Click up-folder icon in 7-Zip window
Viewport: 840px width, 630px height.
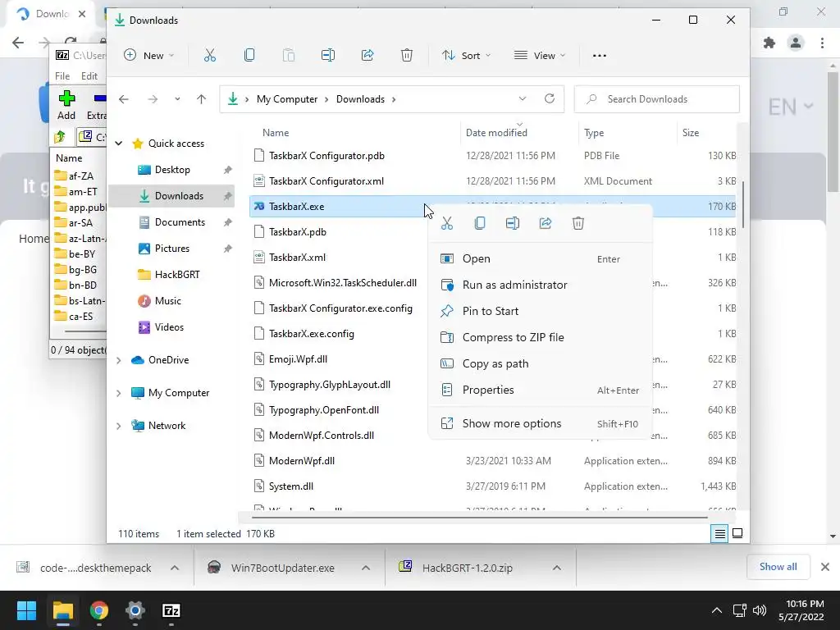60,137
